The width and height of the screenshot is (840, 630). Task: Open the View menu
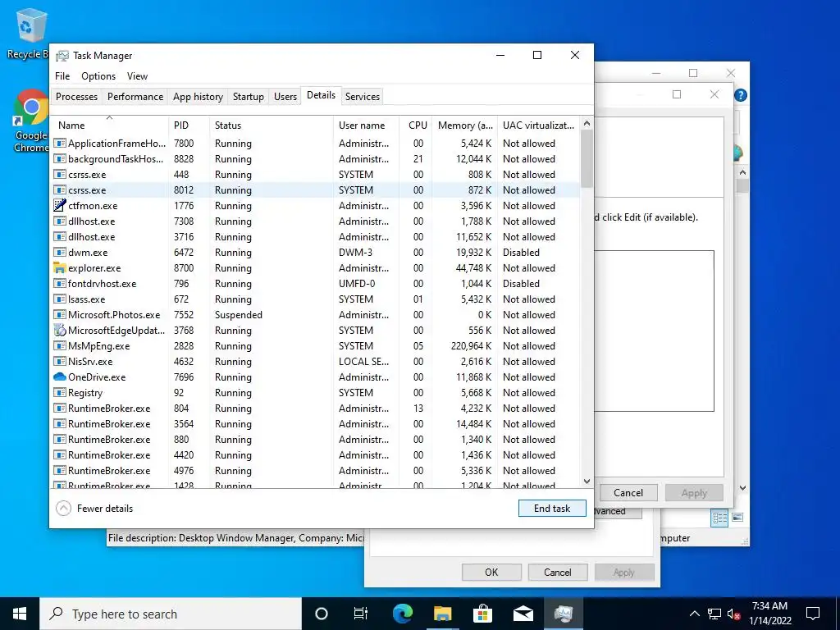point(137,76)
